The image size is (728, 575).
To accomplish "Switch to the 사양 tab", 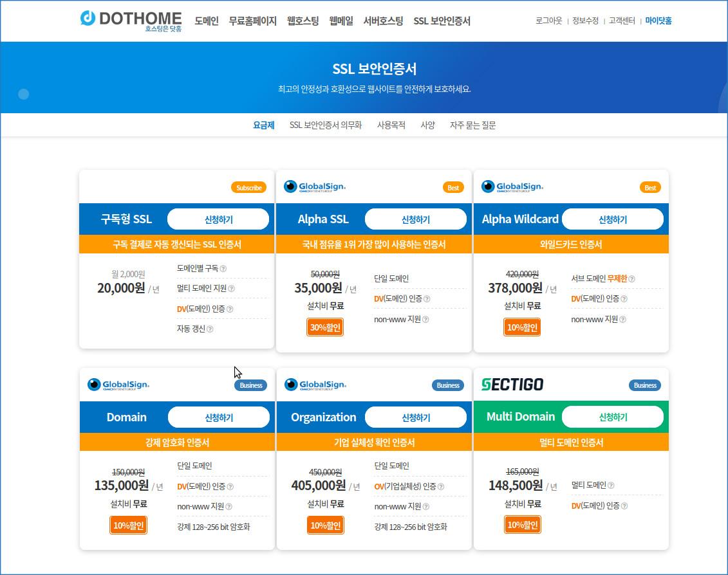I will 427,125.
